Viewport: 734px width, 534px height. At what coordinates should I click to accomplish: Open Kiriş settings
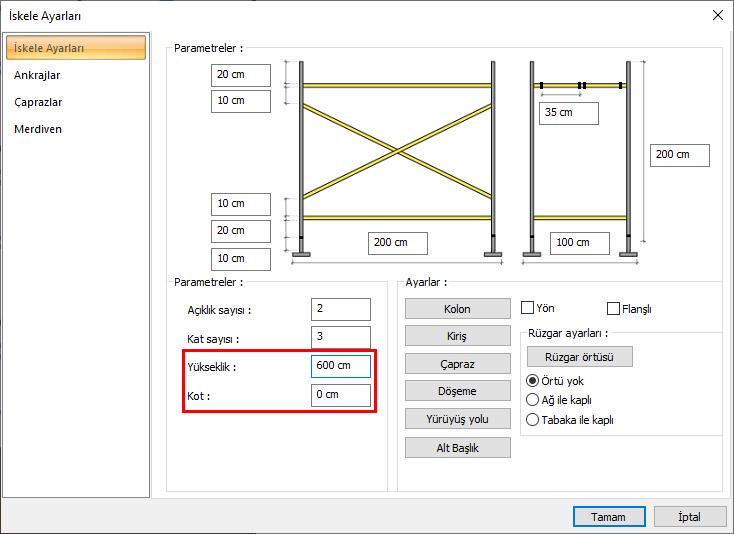(x=457, y=336)
